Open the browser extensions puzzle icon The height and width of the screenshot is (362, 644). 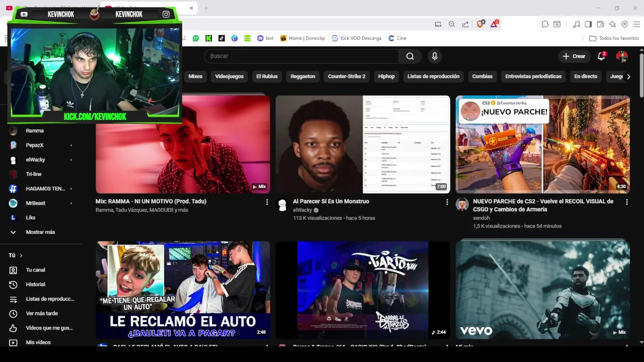pos(545,24)
